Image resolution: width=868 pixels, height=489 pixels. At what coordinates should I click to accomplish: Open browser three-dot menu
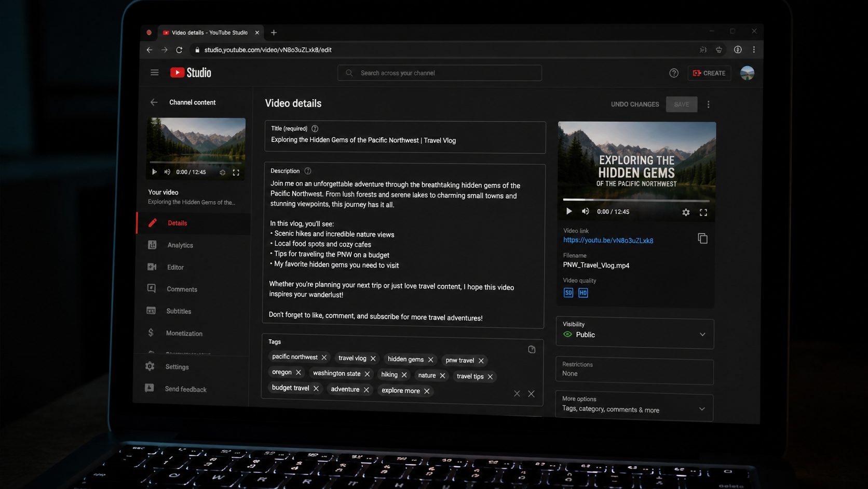click(x=754, y=50)
